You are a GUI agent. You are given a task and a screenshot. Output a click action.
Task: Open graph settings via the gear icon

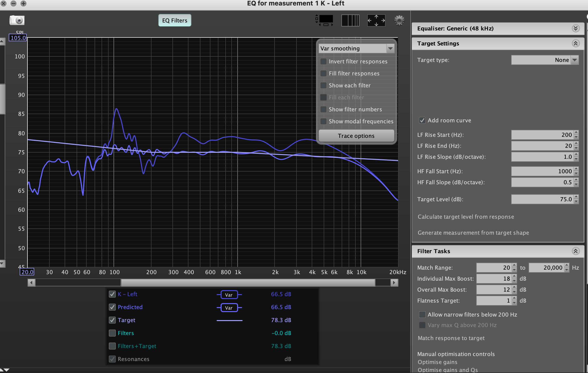(399, 20)
